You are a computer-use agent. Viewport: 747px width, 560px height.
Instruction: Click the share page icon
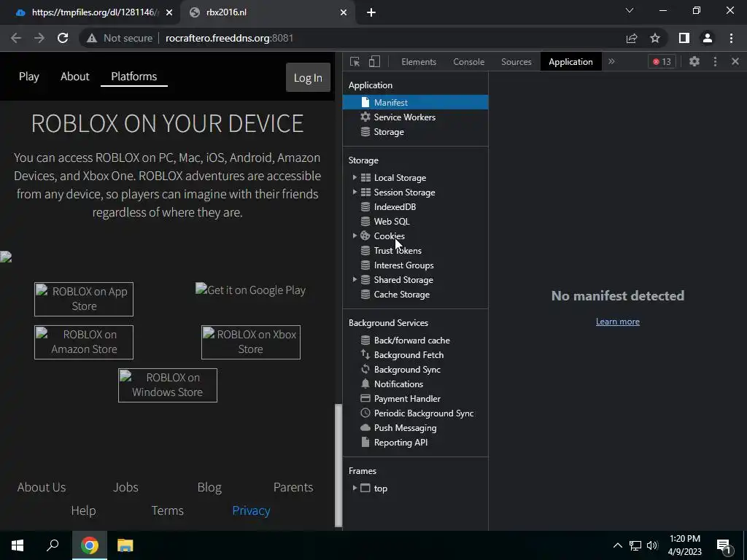click(632, 38)
